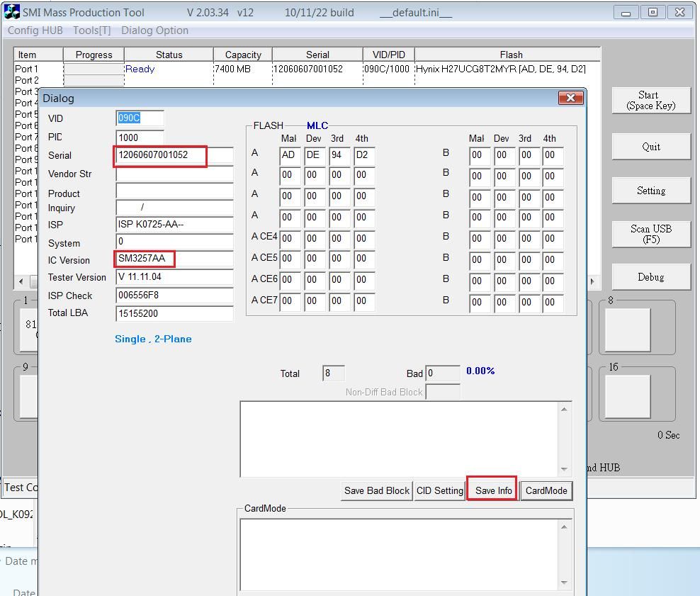The width and height of the screenshot is (700, 596).
Task: Click the MLC flash type label
Action: pyautogui.click(x=317, y=125)
